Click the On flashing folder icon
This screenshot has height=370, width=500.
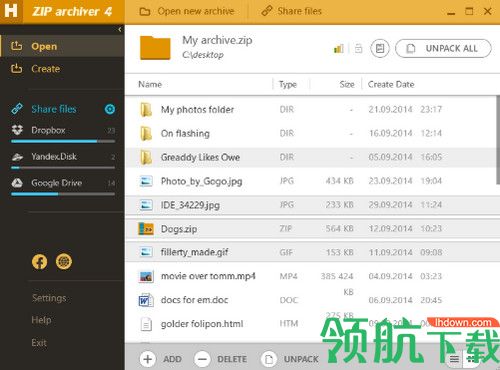click(146, 133)
